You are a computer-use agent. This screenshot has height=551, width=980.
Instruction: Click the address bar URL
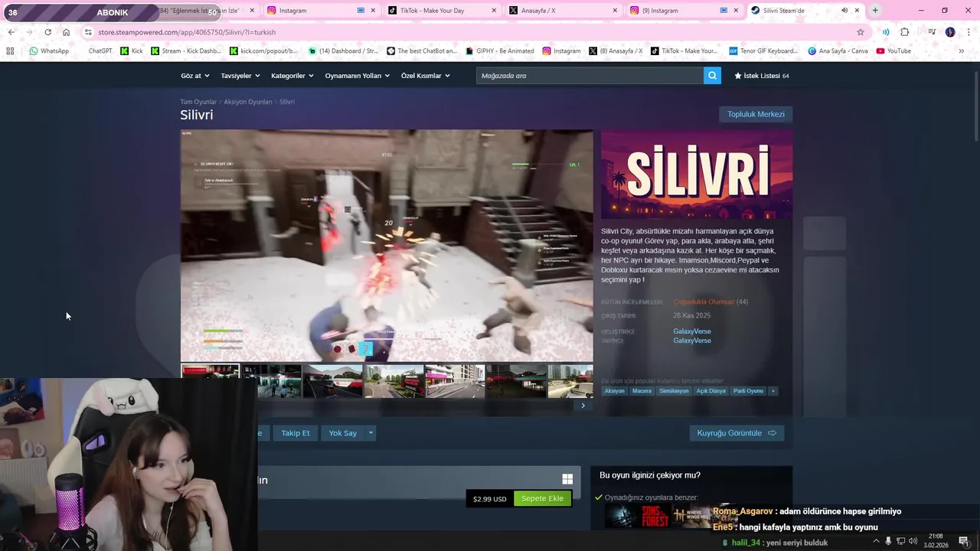187,32
